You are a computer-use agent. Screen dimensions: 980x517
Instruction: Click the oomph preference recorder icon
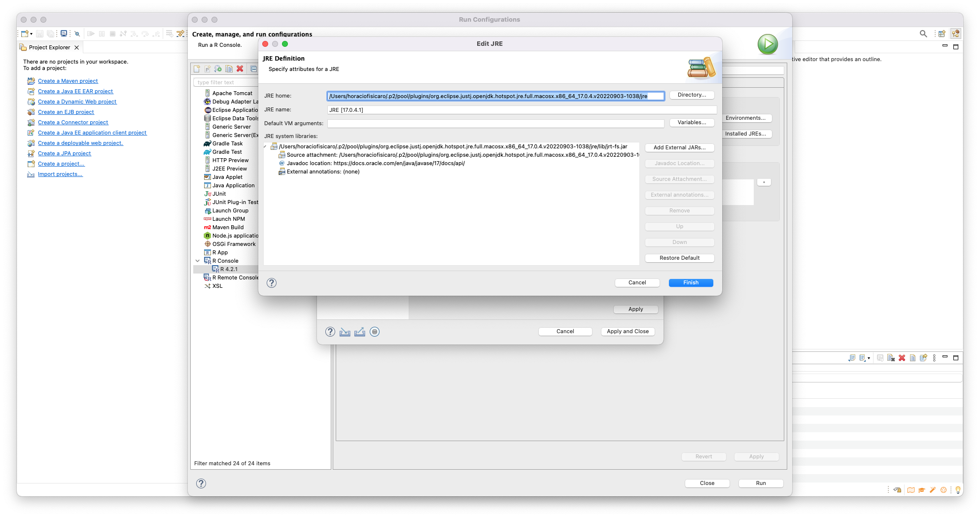[375, 332]
